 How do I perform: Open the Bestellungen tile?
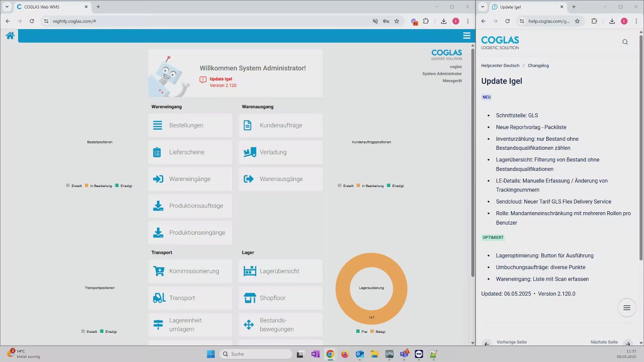190,125
